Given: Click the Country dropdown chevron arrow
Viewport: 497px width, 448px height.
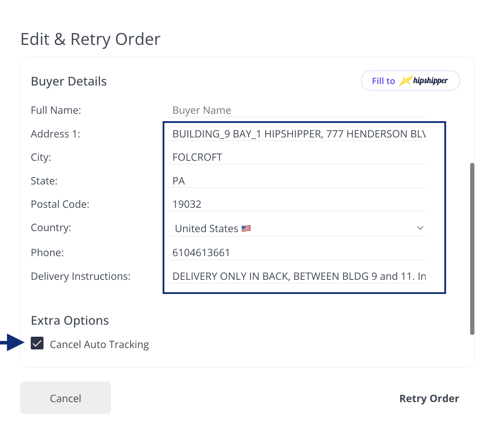Looking at the screenshot, I should [x=420, y=228].
